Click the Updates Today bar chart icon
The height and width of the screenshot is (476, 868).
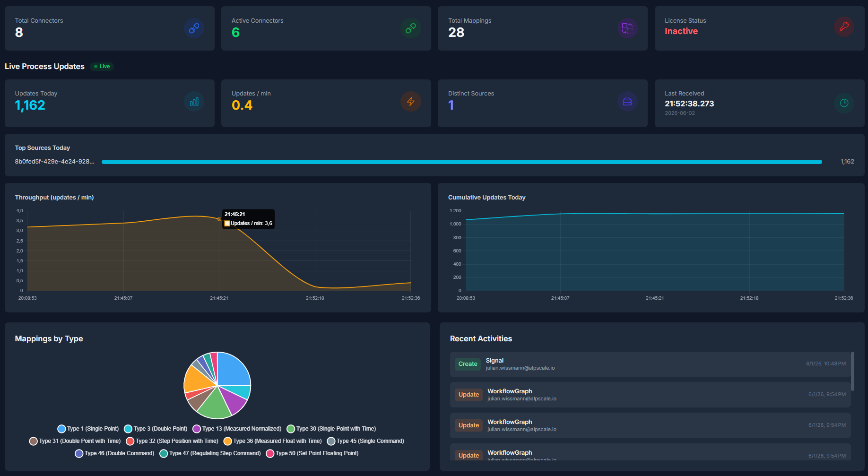[x=194, y=102]
